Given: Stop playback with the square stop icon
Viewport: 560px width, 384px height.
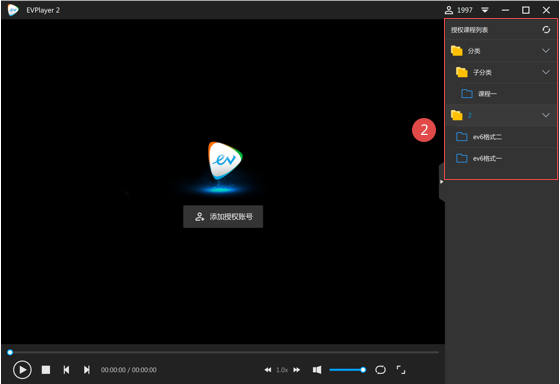Looking at the screenshot, I should pyautogui.click(x=46, y=370).
